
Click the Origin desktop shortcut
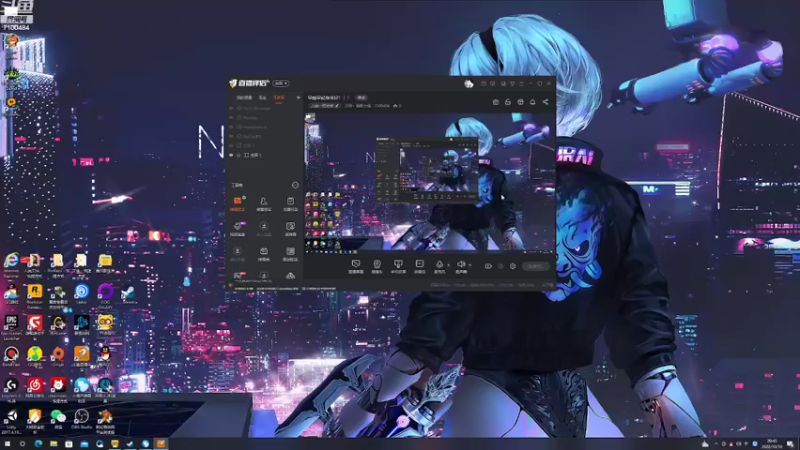point(58,356)
